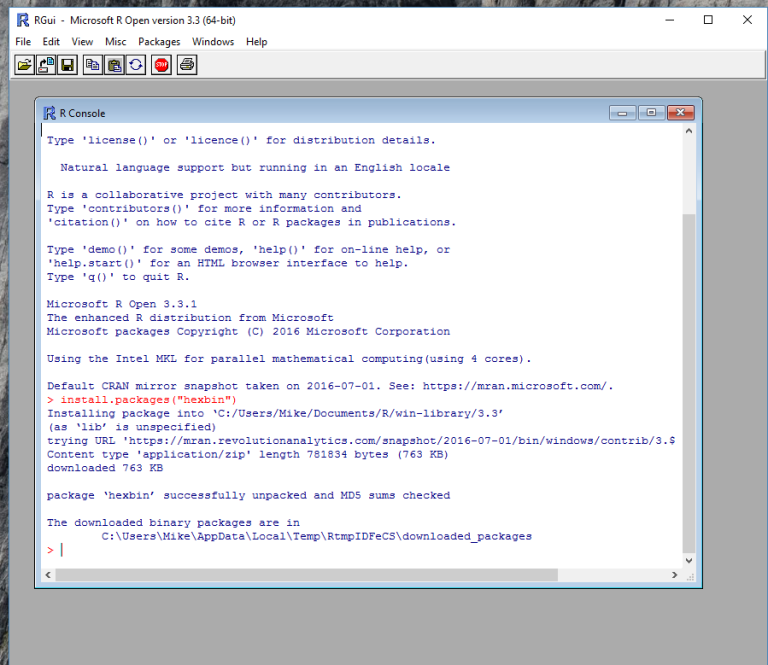Click the console horizontal scrollbar right arrow
The image size is (768, 665).
pos(673,575)
